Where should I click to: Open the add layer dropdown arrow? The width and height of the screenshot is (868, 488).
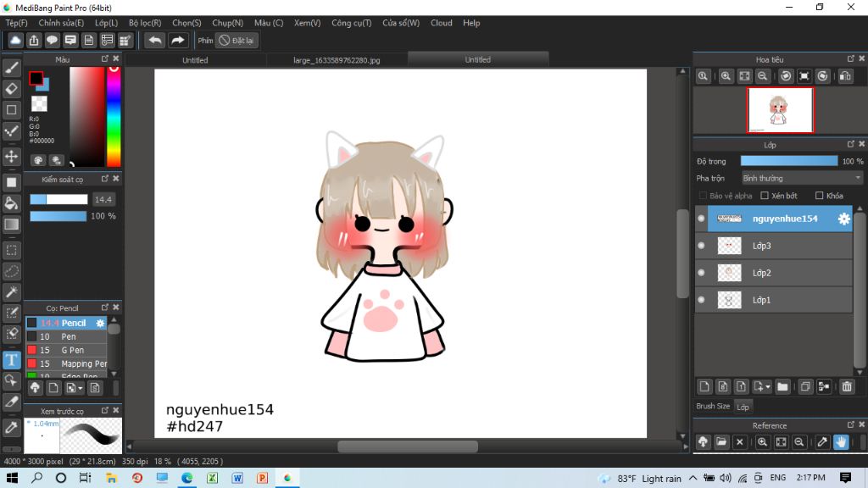click(767, 387)
